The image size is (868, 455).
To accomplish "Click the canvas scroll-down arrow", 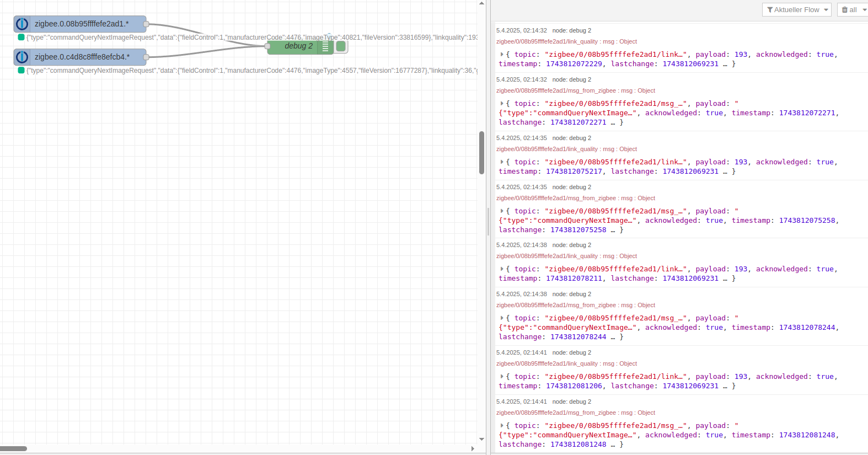I will [x=481, y=440].
